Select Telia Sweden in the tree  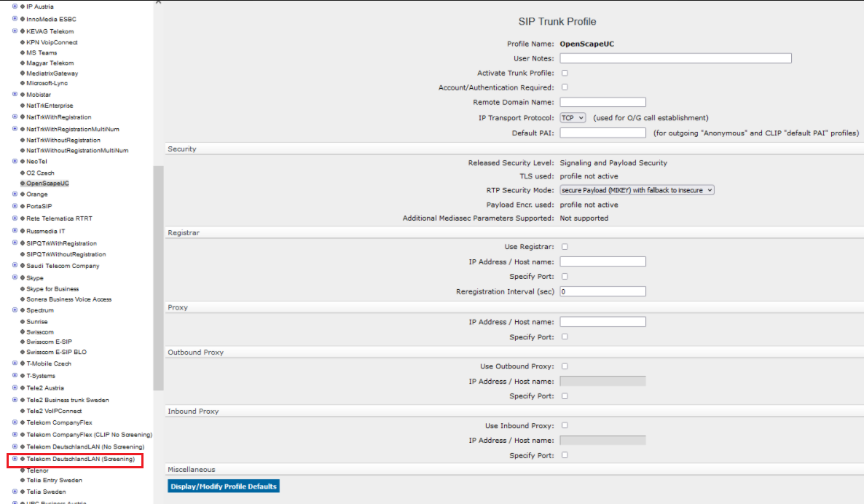(47, 492)
